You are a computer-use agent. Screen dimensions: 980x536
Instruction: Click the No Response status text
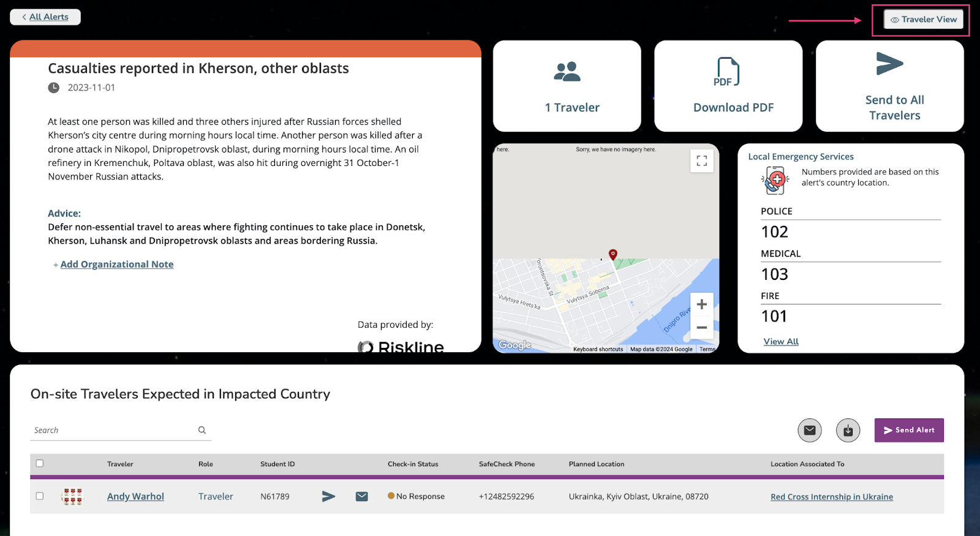420,497
